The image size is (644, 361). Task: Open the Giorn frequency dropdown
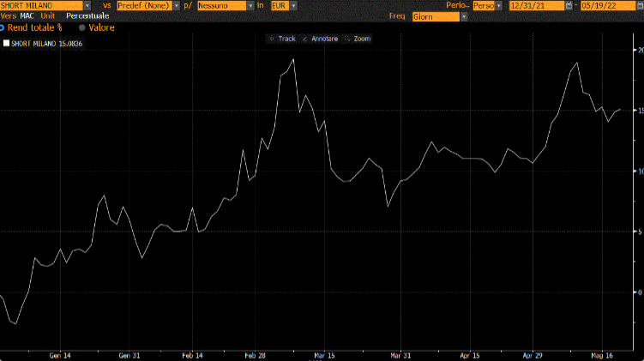pos(464,16)
